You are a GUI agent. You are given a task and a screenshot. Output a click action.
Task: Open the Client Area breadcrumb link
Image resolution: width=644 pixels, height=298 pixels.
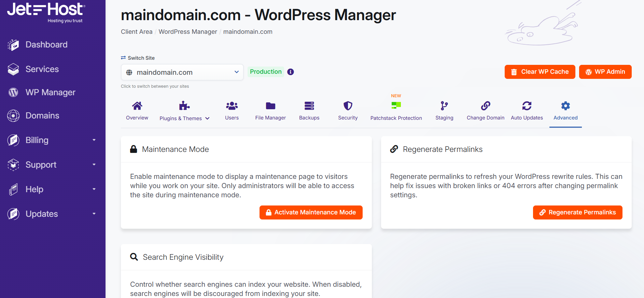137,32
